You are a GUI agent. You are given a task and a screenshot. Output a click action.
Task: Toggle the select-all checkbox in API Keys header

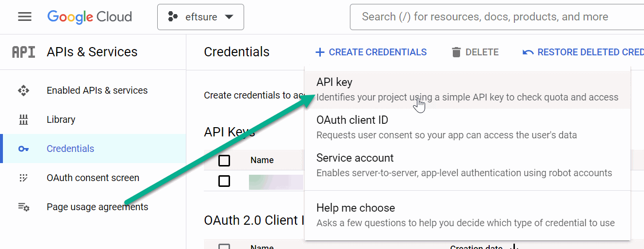[x=224, y=160]
